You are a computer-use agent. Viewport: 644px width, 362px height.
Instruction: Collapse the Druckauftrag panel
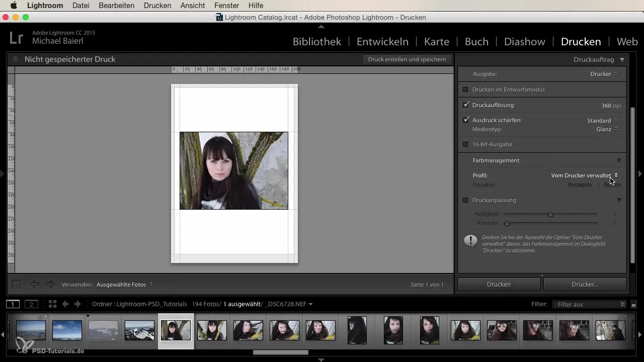coord(622,59)
